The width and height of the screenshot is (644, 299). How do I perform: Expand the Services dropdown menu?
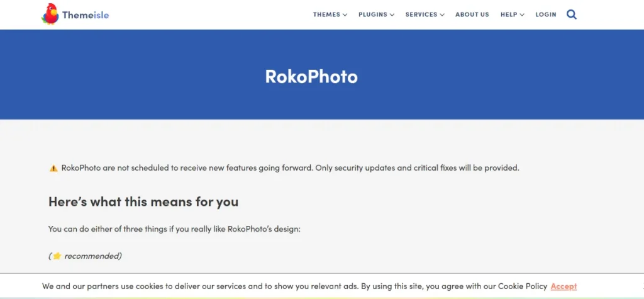(425, 14)
